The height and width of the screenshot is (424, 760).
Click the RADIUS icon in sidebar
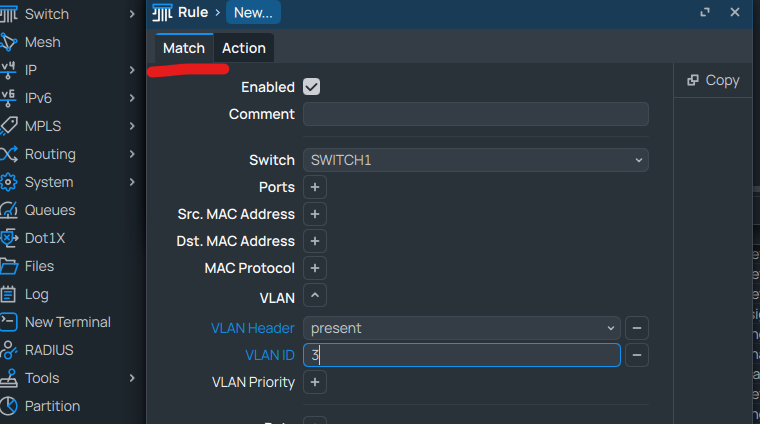[x=10, y=350]
